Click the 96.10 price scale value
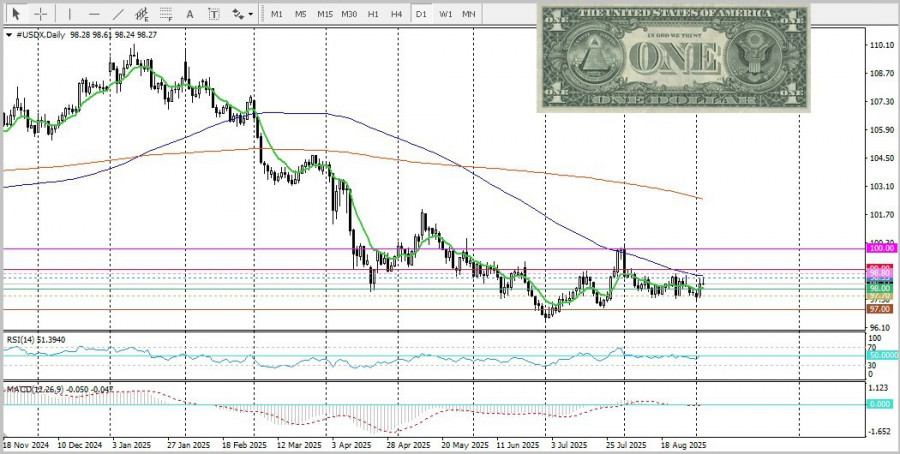The width and height of the screenshot is (900, 454). click(881, 328)
